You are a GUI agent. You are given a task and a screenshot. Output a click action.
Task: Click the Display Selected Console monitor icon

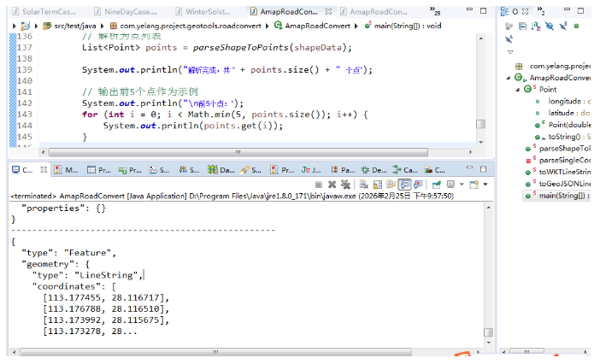pyautogui.click(x=450, y=185)
